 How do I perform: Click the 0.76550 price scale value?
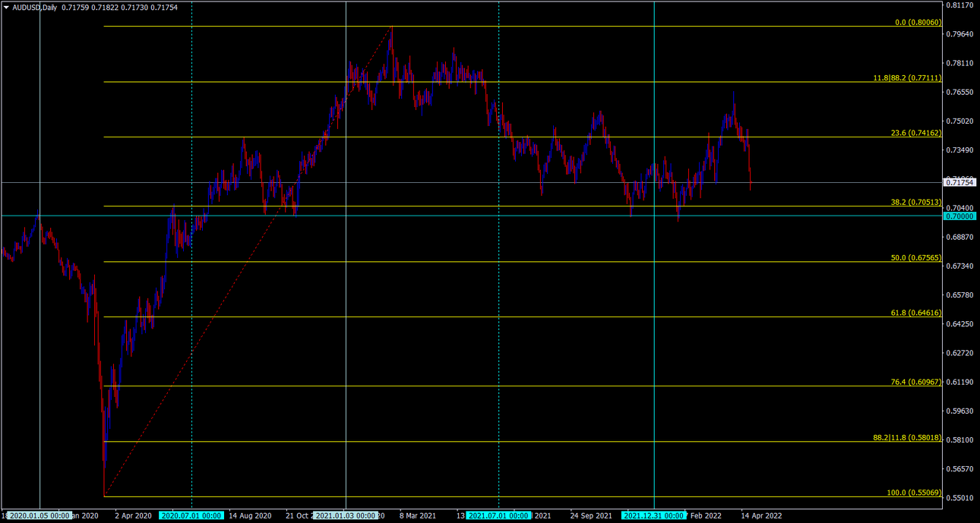point(959,93)
